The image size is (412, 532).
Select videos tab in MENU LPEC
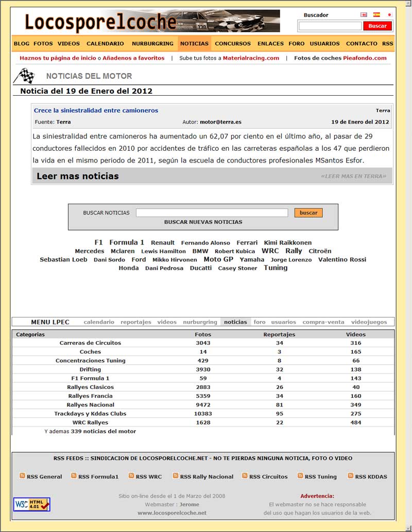(167, 322)
